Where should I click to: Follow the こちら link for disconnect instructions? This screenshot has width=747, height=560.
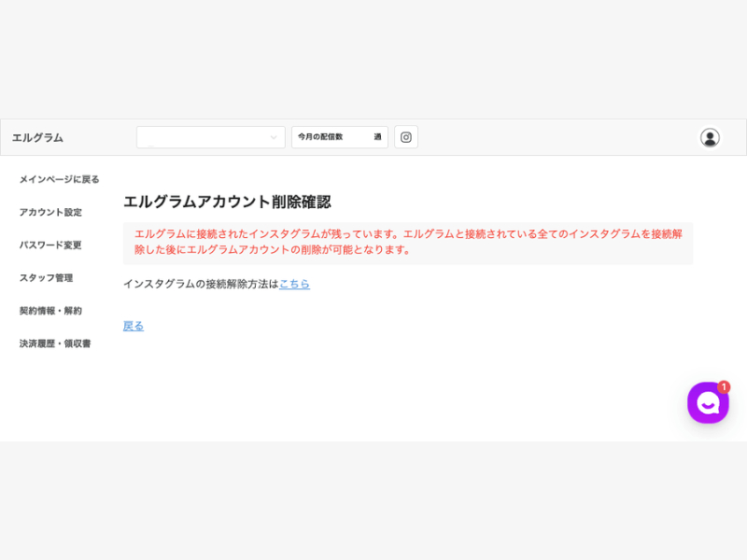click(x=294, y=284)
